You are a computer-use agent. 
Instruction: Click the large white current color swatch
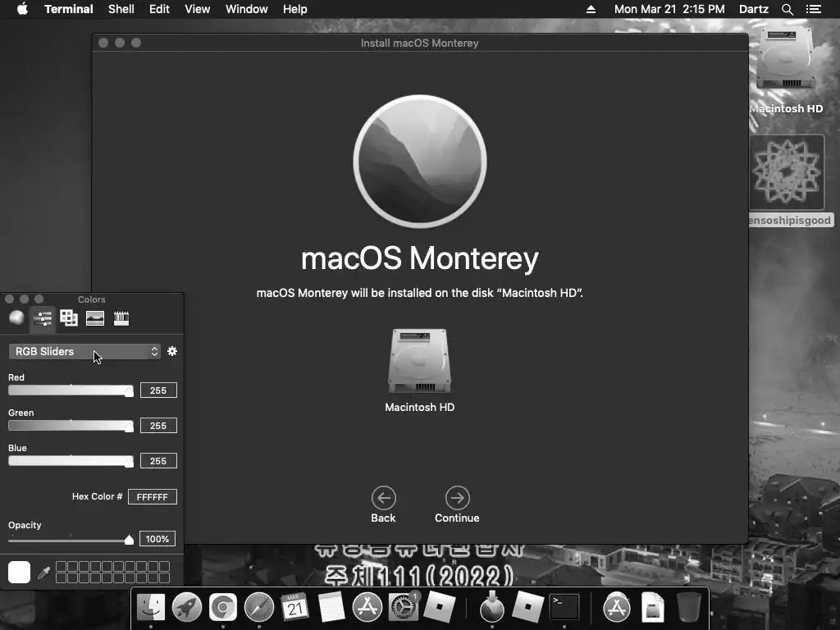click(20, 572)
